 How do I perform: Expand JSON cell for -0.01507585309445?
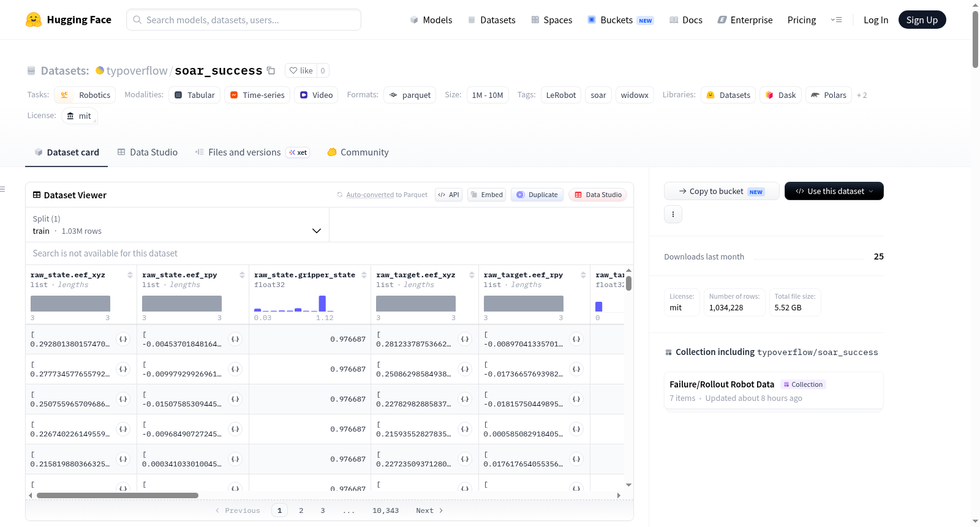click(235, 399)
